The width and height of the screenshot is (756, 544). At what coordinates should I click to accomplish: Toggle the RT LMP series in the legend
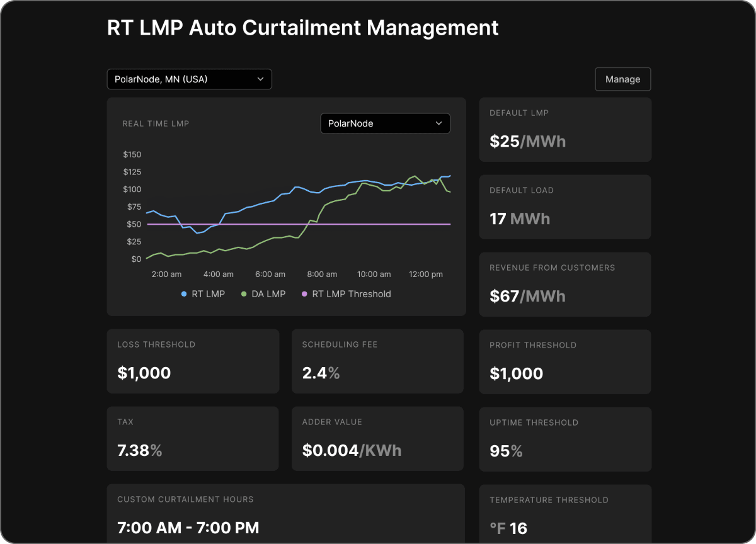(203, 294)
